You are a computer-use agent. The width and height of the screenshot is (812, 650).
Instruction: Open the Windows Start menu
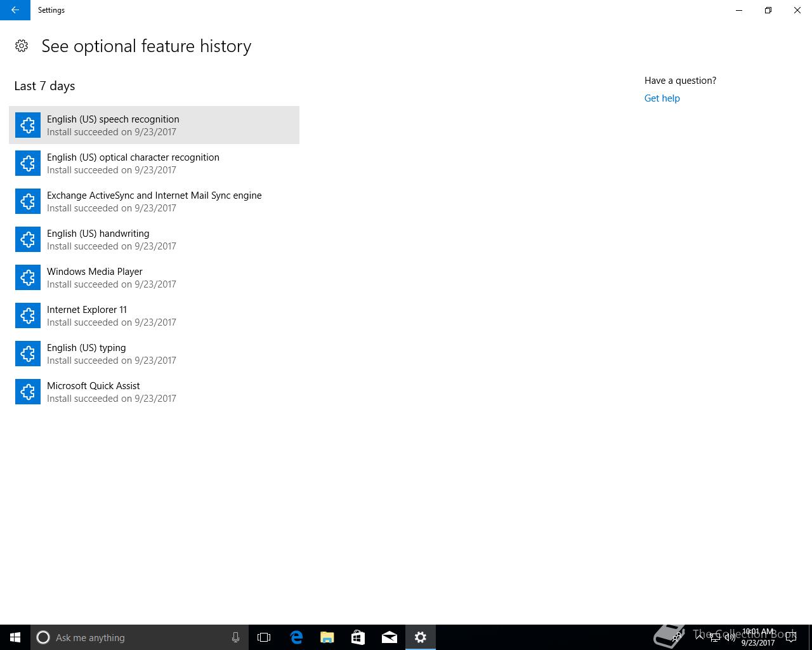(15, 637)
